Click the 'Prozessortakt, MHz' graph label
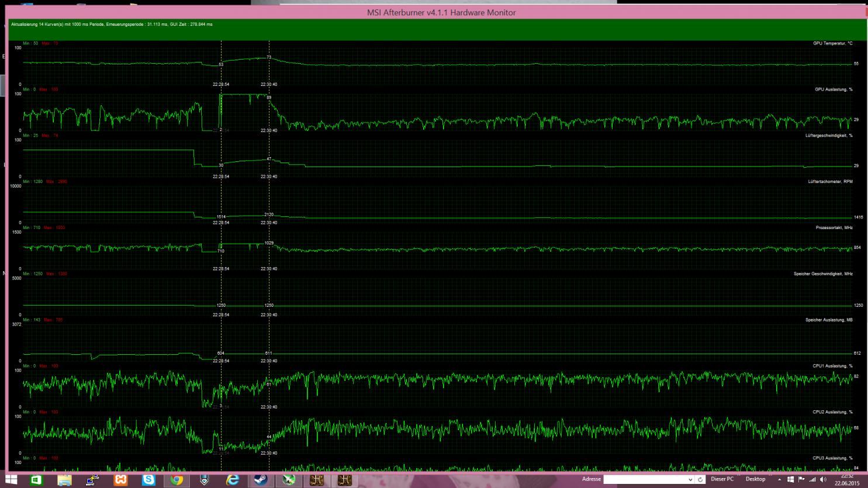 pyautogui.click(x=834, y=228)
